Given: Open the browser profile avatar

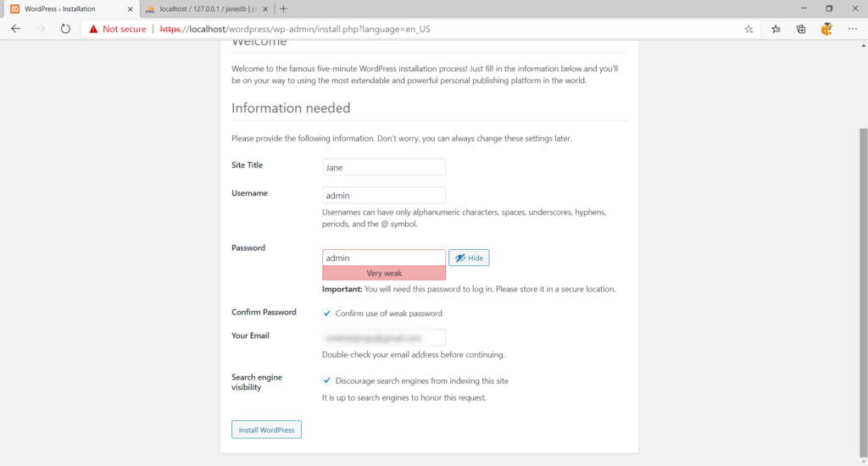Looking at the screenshot, I should [x=826, y=30].
